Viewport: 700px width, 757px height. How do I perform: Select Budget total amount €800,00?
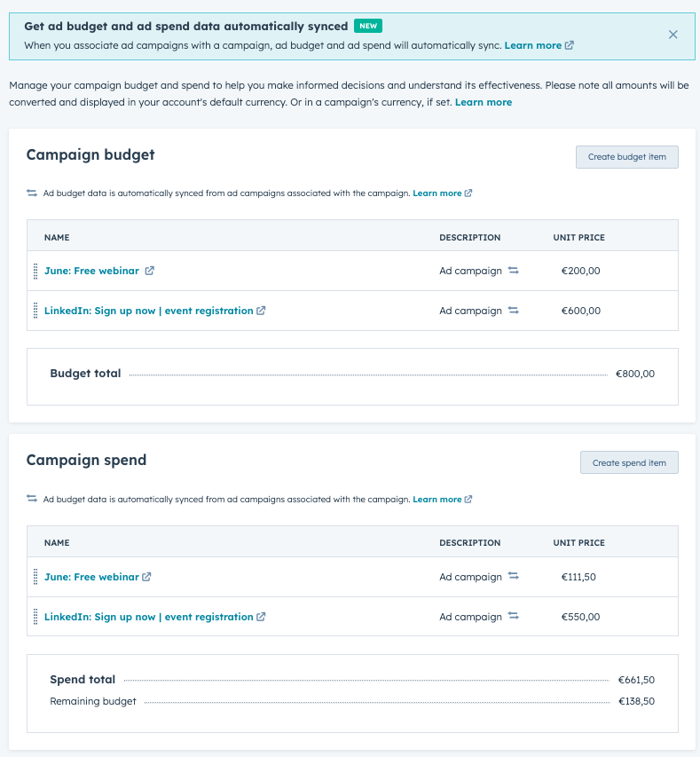(635, 374)
